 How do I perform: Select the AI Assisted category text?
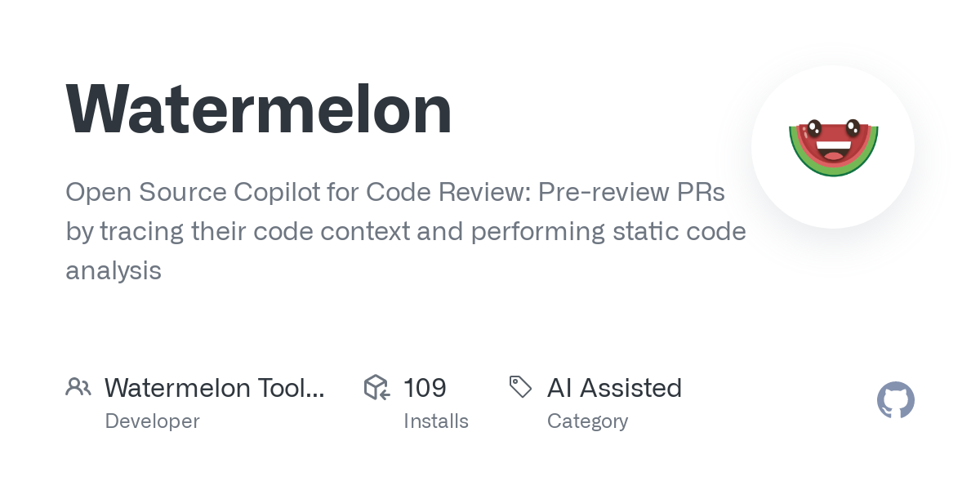coord(614,388)
